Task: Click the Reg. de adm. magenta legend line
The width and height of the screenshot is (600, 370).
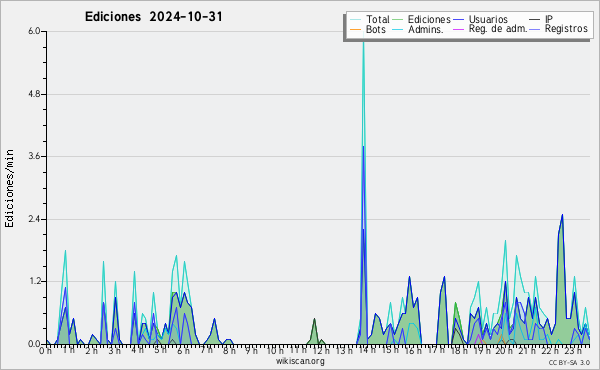Action: 458,29
